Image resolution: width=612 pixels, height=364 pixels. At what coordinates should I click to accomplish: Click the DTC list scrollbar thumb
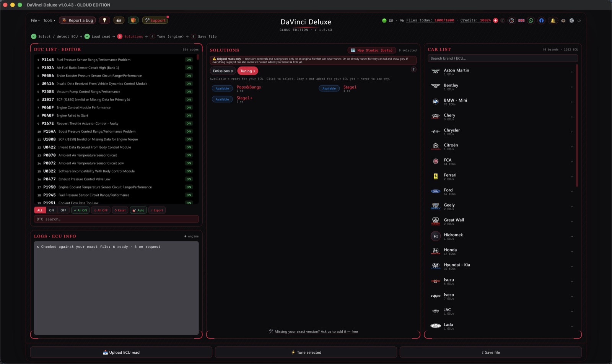tap(198, 57)
